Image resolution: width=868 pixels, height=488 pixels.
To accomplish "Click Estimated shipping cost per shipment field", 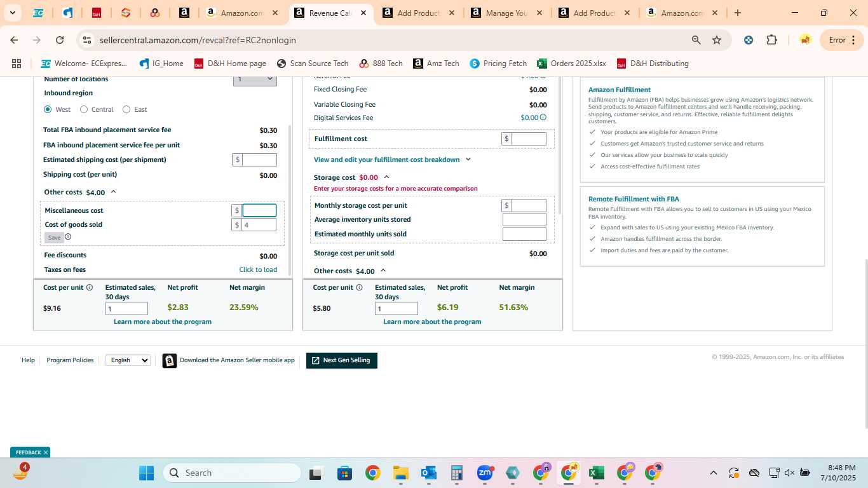I will click(x=259, y=160).
